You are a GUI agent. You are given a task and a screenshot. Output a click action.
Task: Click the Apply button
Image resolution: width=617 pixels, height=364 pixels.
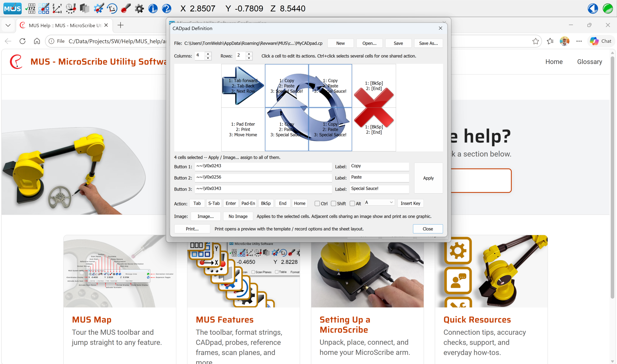point(428,178)
